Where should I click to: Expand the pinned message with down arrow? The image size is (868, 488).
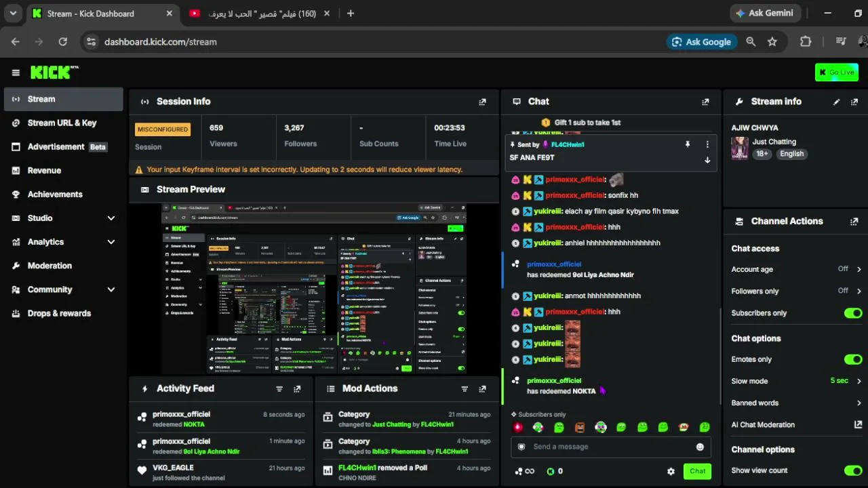[x=707, y=161]
